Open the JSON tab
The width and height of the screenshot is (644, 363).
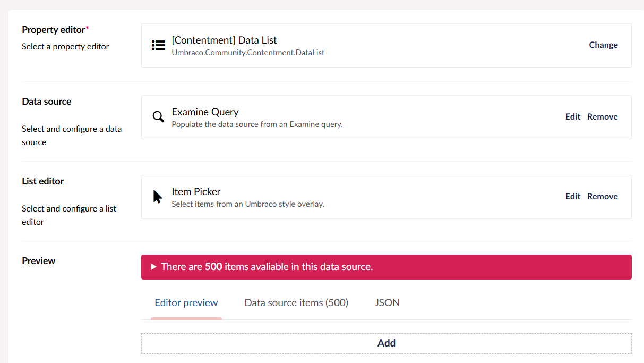click(387, 303)
